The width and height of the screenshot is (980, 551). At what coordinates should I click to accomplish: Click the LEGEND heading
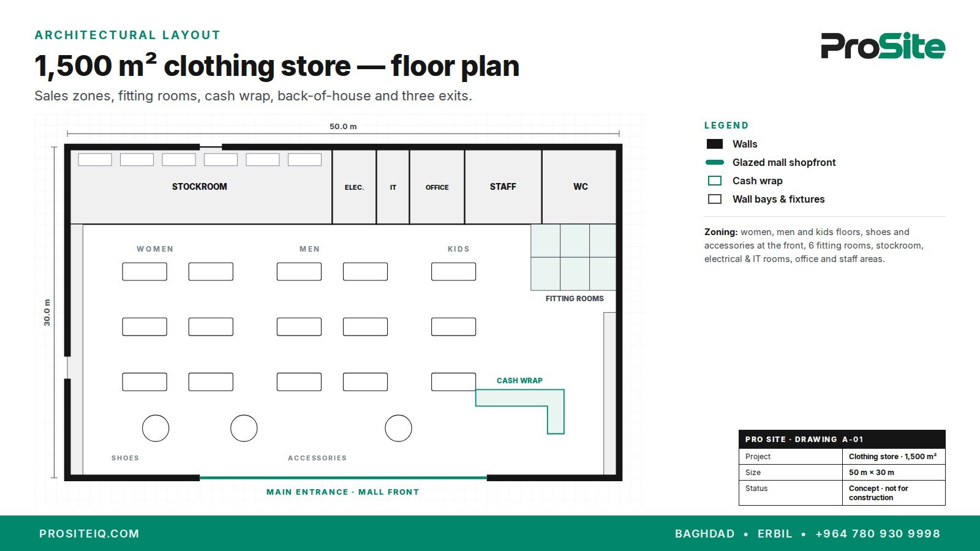coord(726,126)
